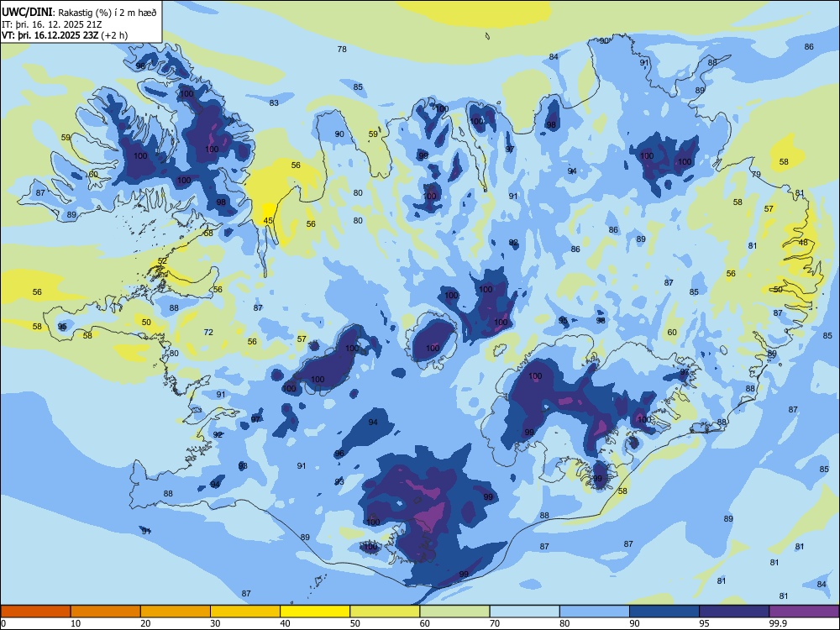
Task: Click the purple above-99.9 legend swatch
Action: click(804, 612)
